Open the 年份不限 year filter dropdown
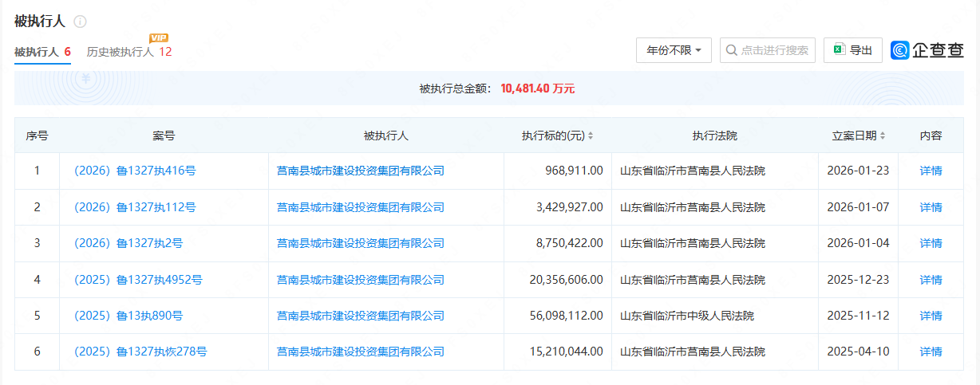980x385 pixels. coord(673,50)
